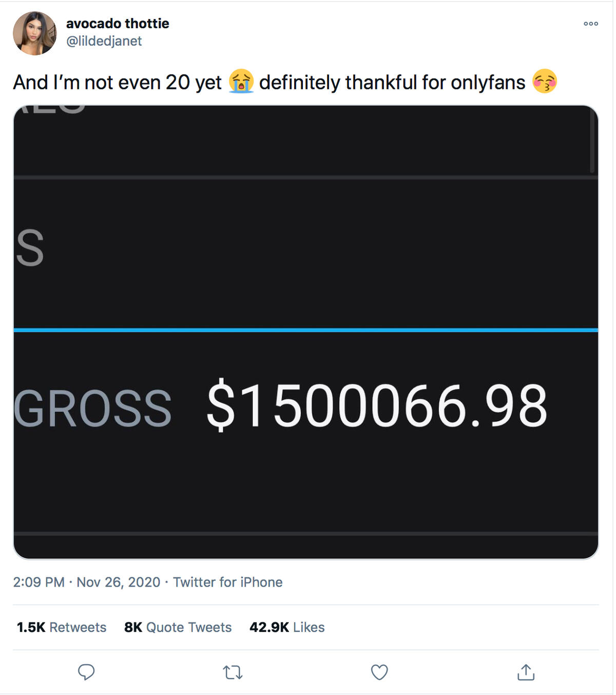Click the Twitter for iPhone source link
This screenshot has height=695, width=616.
(227, 582)
